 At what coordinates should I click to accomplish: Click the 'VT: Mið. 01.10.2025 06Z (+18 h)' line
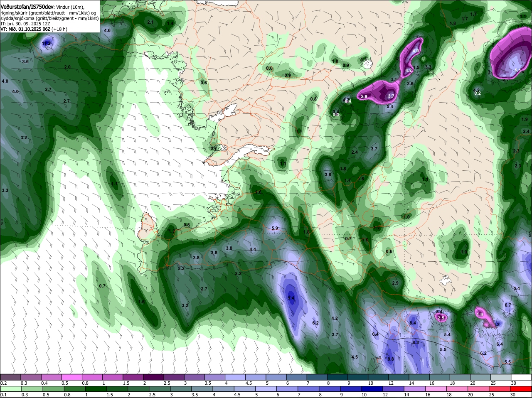34,29
